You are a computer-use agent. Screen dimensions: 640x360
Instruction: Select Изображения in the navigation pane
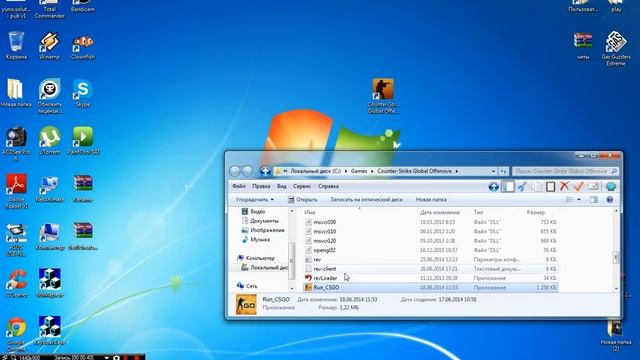[262, 230]
